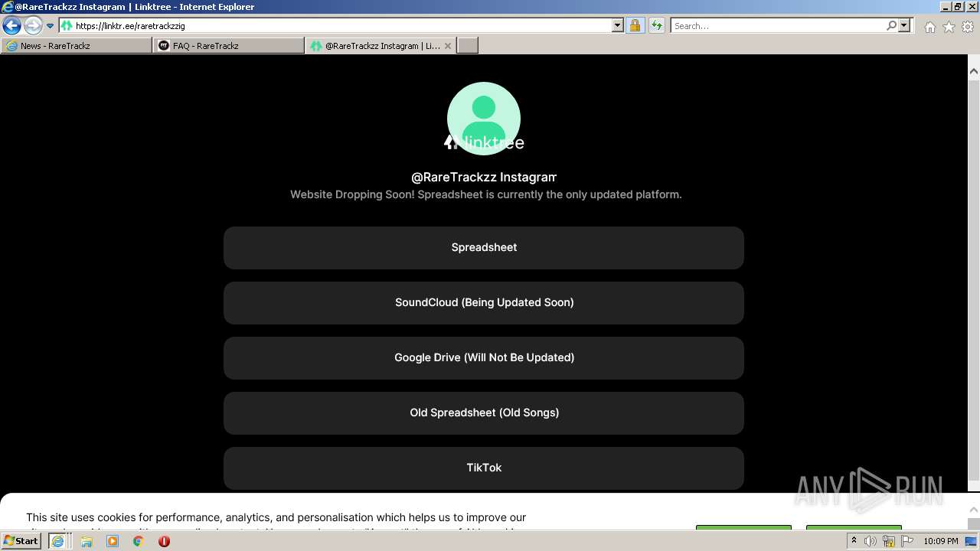This screenshot has height=551, width=980.
Task: Open a new blank tab
Action: 468,46
